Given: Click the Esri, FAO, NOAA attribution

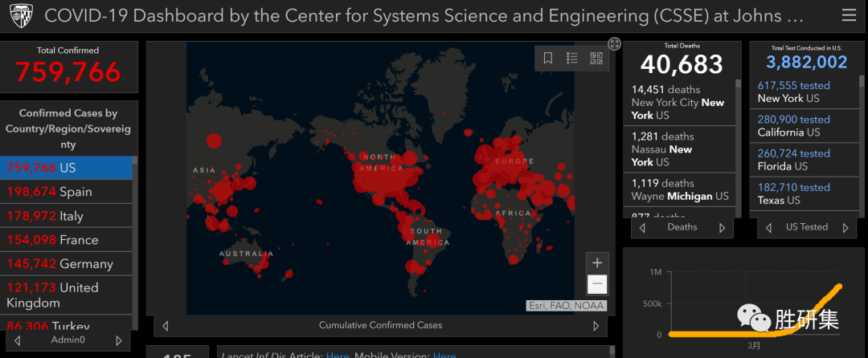Looking at the screenshot, I should point(567,306).
